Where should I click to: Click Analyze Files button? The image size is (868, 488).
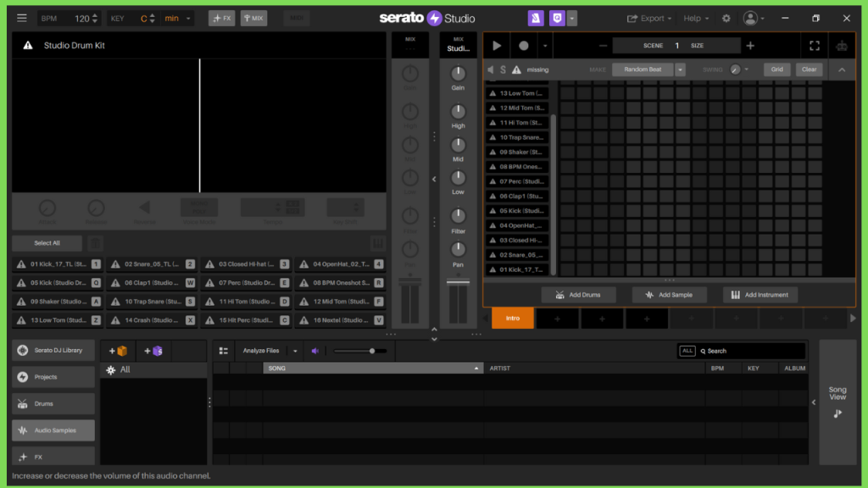pyautogui.click(x=261, y=351)
